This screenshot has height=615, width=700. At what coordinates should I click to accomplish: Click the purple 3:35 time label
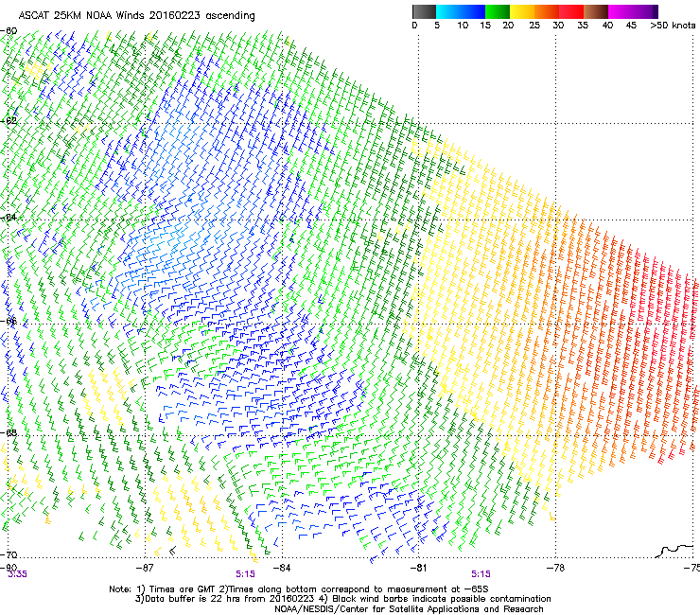pos(17,574)
